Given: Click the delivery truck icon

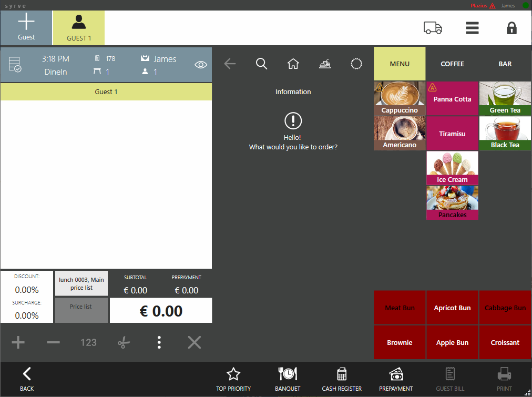Looking at the screenshot, I should tap(433, 28).
